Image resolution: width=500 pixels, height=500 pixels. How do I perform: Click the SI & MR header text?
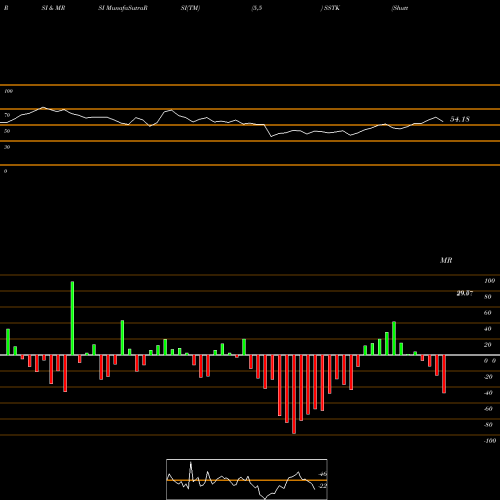click(53, 8)
